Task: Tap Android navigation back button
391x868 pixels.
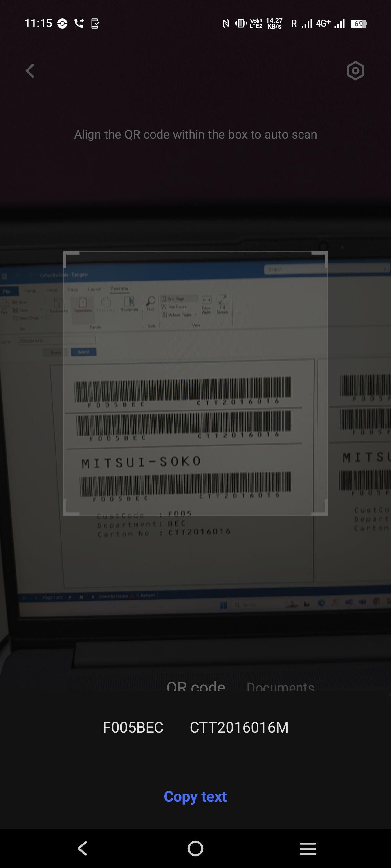Action: click(83, 848)
